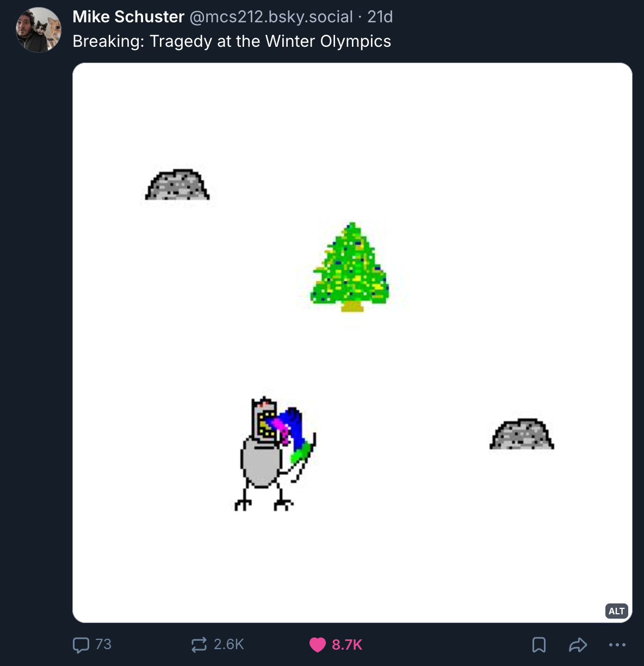Click the share arrow icon
Screen dimensions: 644x666
pyautogui.click(x=578, y=645)
